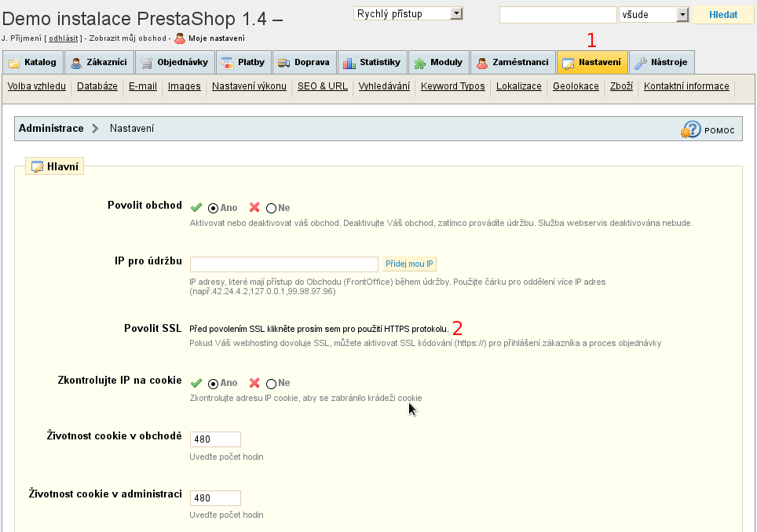The height and width of the screenshot is (532, 757).
Task: Click Zobrazit můj obchod link
Action: tap(127, 38)
